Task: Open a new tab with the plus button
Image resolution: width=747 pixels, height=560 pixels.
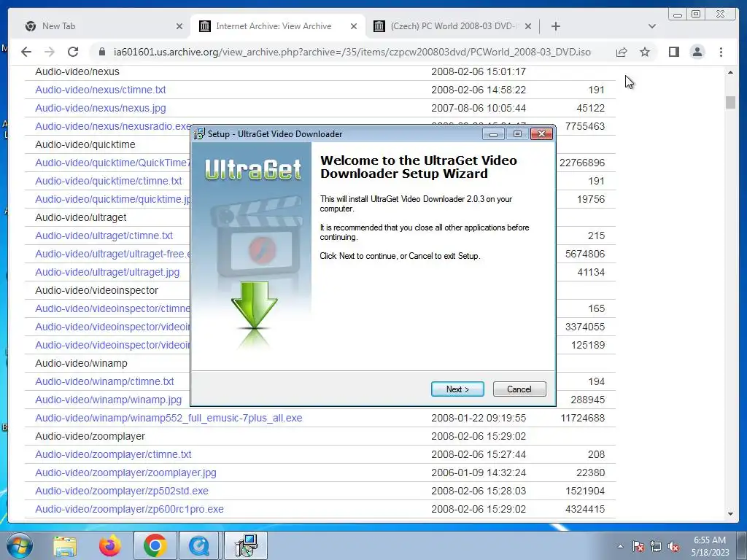Action: pyautogui.click(x=555, y=26)
